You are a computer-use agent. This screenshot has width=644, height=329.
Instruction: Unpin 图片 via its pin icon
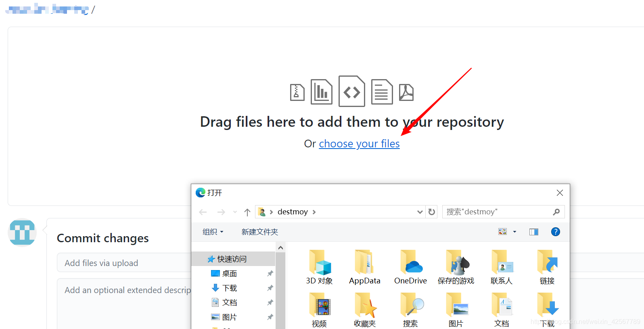coord(270,317)
